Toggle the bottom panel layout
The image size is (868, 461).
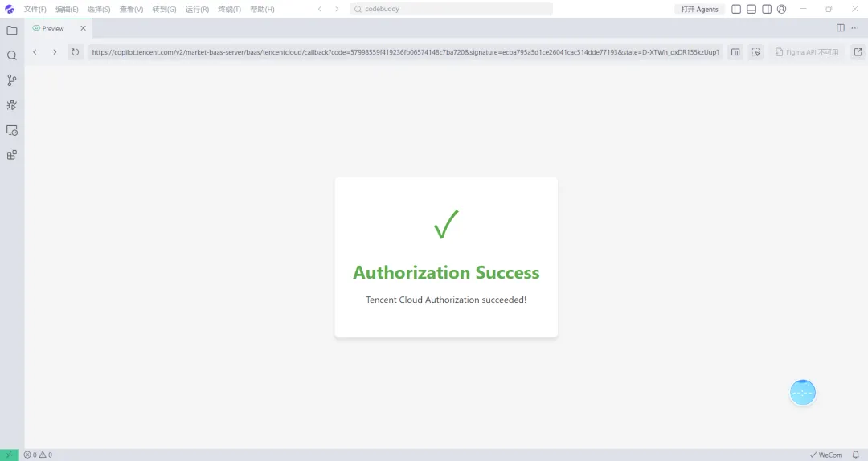[x=751, y=9]
